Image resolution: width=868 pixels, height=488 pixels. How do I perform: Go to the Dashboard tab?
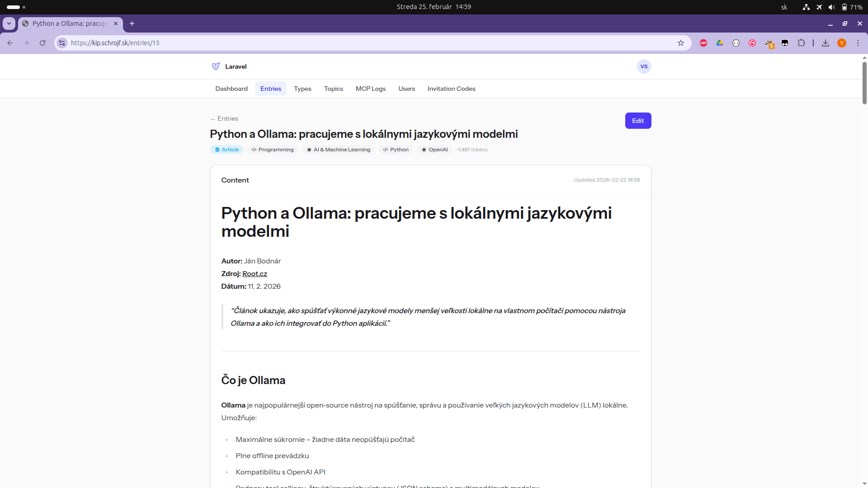tap(231, 89)
